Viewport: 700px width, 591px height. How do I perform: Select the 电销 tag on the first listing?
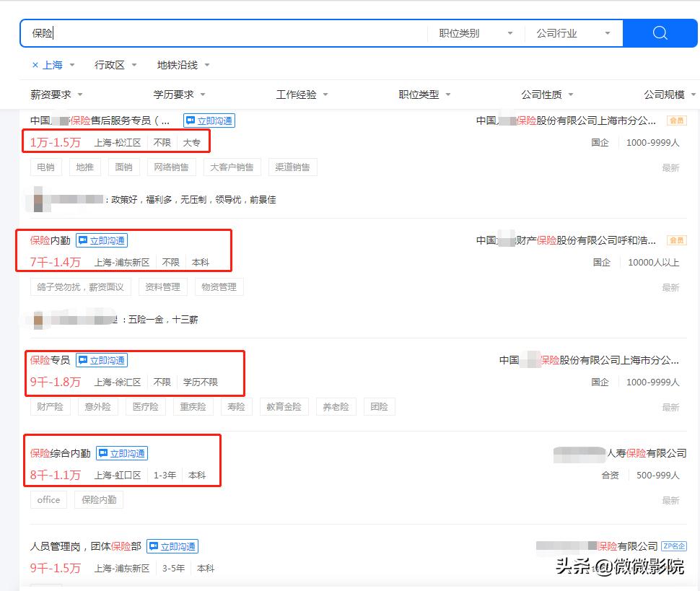48,167
